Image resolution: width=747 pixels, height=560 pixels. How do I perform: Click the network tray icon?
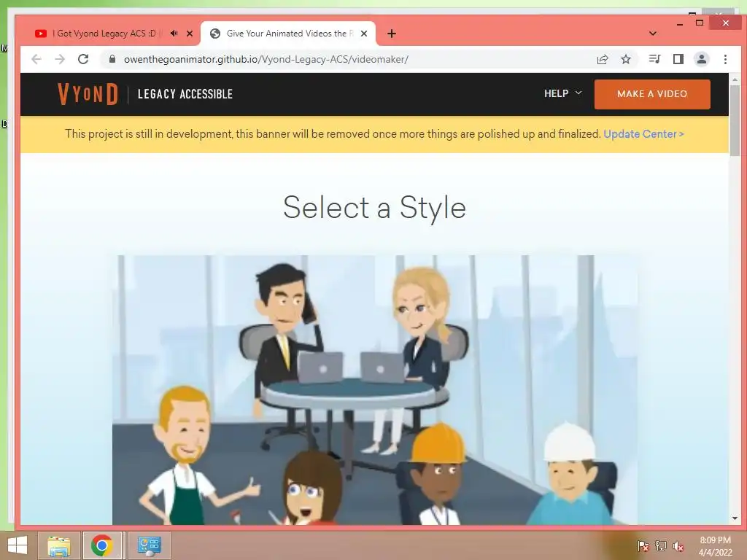coord(661,546)
